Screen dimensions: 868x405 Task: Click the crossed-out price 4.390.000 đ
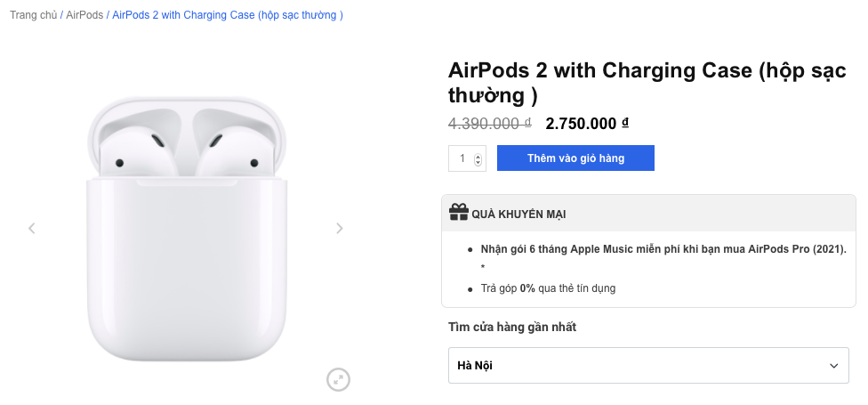point(490,124)
